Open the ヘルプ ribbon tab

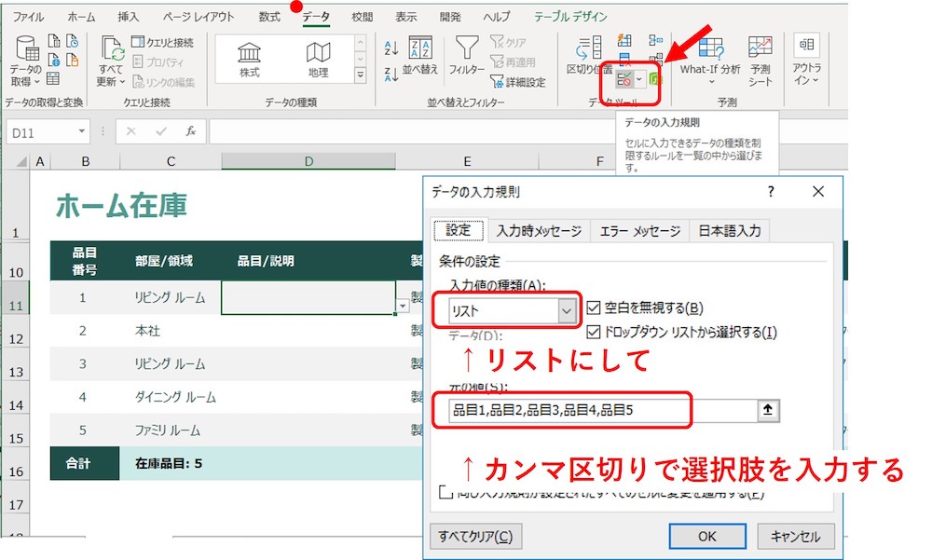click(x=497, y=17)
